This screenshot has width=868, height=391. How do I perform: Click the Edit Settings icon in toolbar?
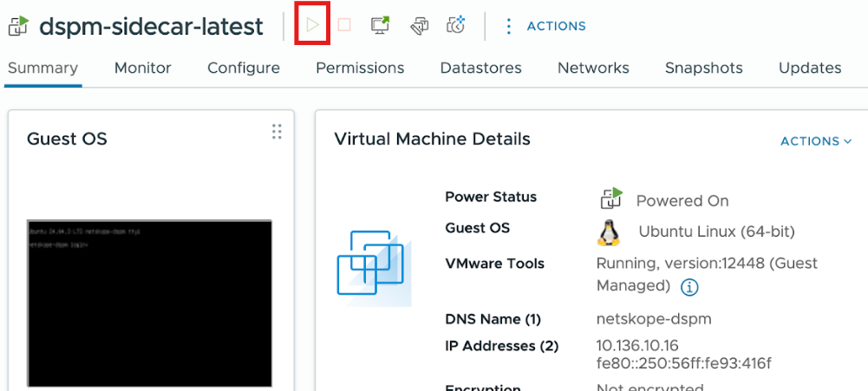[419, 25]
